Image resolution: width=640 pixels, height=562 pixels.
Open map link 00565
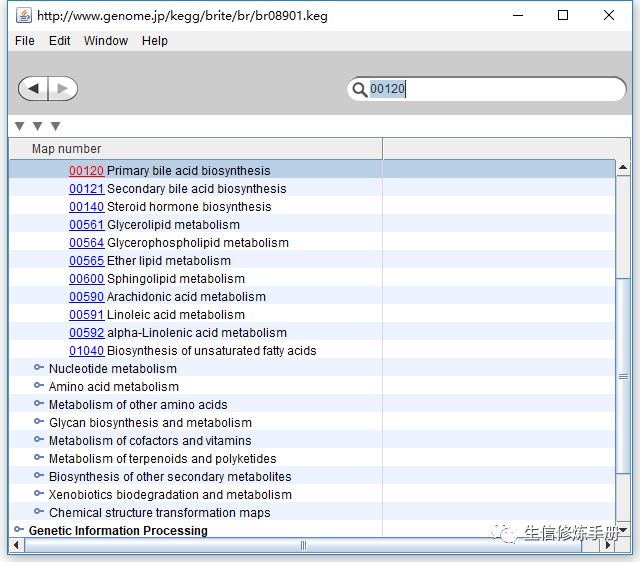(x=87, y=260)
